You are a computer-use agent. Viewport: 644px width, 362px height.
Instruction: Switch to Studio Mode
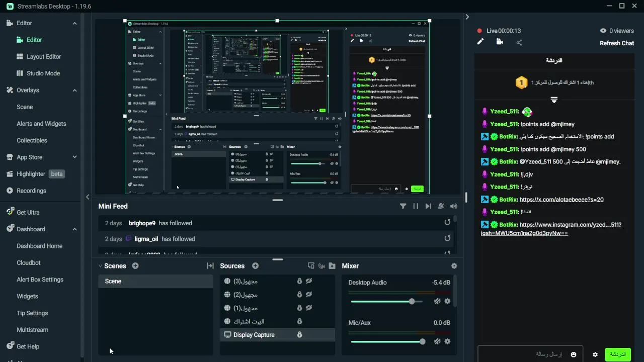pyautogui.click(x=43, y=73)
